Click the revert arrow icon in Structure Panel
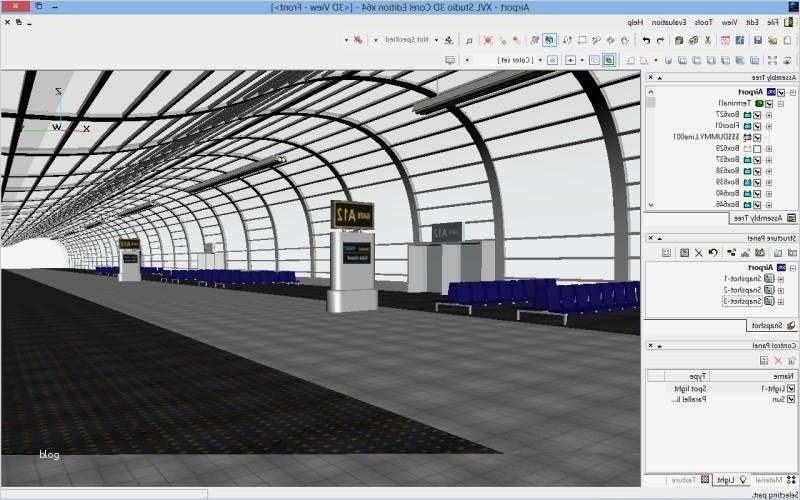This screenshot has height=500, width=800. pos(713,253)
